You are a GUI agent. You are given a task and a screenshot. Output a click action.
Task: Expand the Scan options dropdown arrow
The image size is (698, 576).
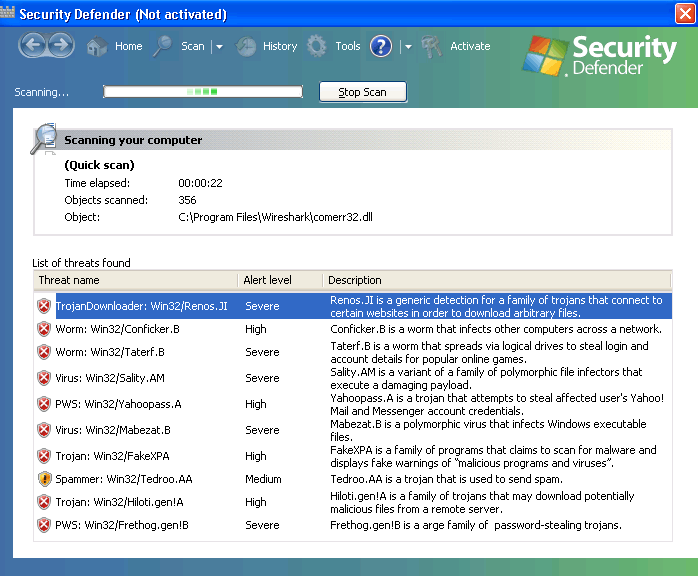coord(218,47)
